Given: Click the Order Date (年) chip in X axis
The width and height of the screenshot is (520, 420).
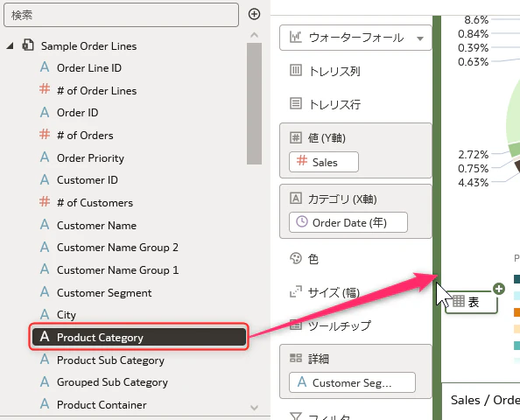Looking at the screenshot, I should pyautogui.click(x=348, y=222).
